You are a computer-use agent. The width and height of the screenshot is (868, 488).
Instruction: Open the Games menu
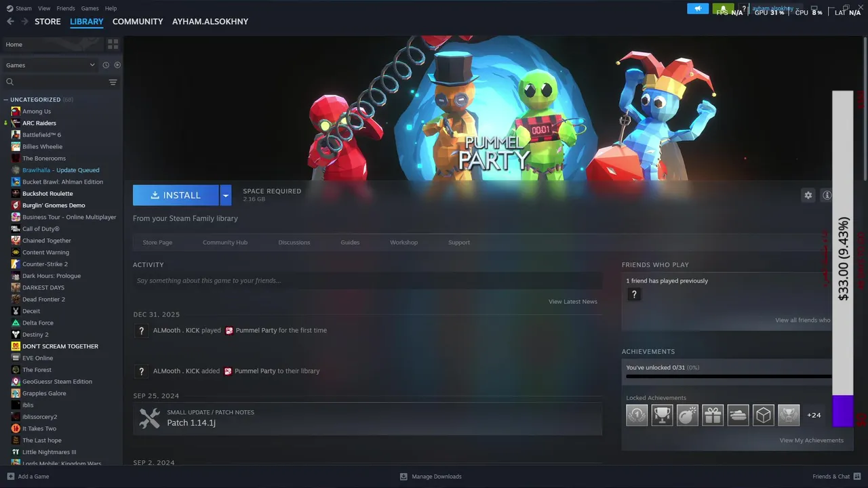(90, 8)
